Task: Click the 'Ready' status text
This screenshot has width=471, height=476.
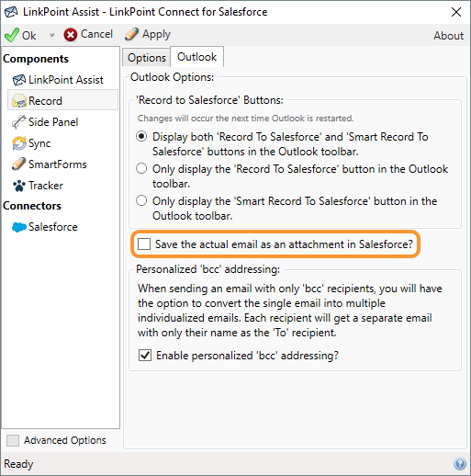Action: pyautogui.click(x=18, y=464)
